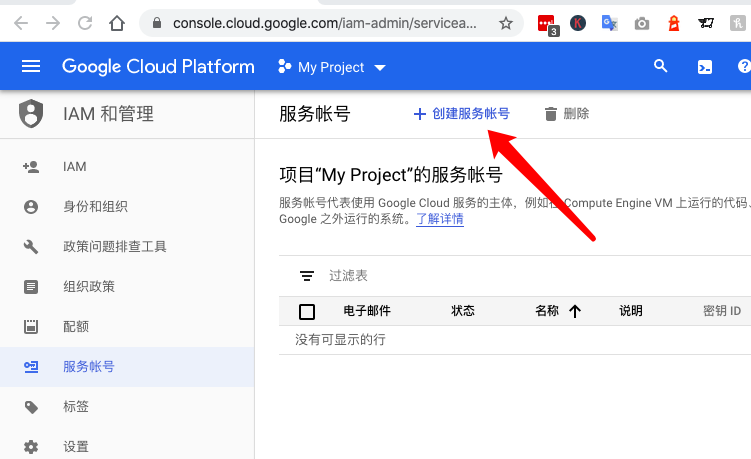The image size is (751, 459).
Task: Click the 电子邮件 column header
Action: click(x=367, y=311)
